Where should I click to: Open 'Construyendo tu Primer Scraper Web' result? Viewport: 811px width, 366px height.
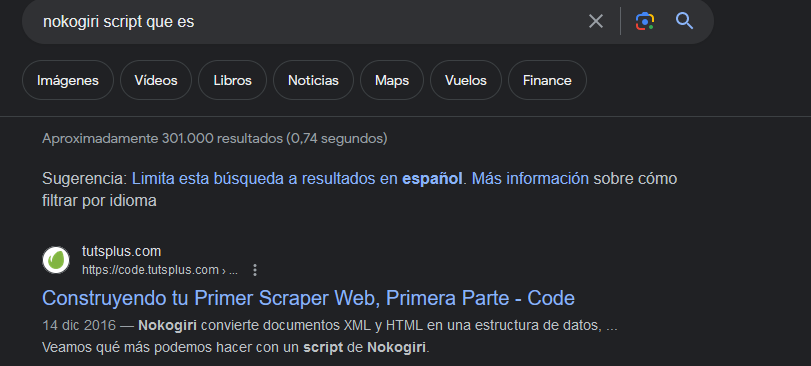point(308,298)
